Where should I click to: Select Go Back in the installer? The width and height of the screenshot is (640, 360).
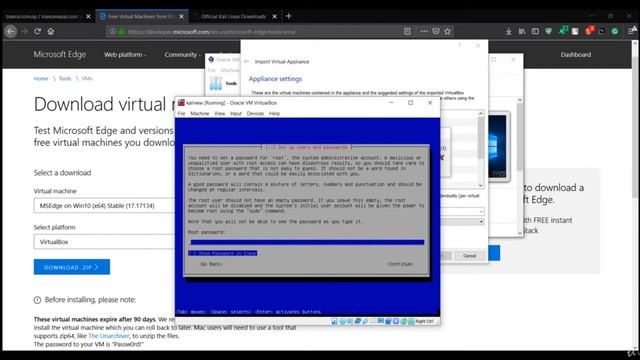click(x=211, y=264)
